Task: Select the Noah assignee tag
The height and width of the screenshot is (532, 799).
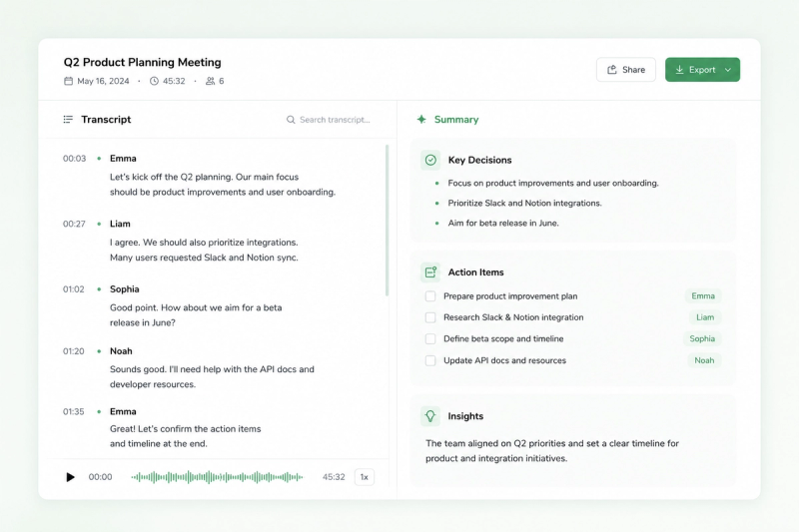Action: [704, 360]
